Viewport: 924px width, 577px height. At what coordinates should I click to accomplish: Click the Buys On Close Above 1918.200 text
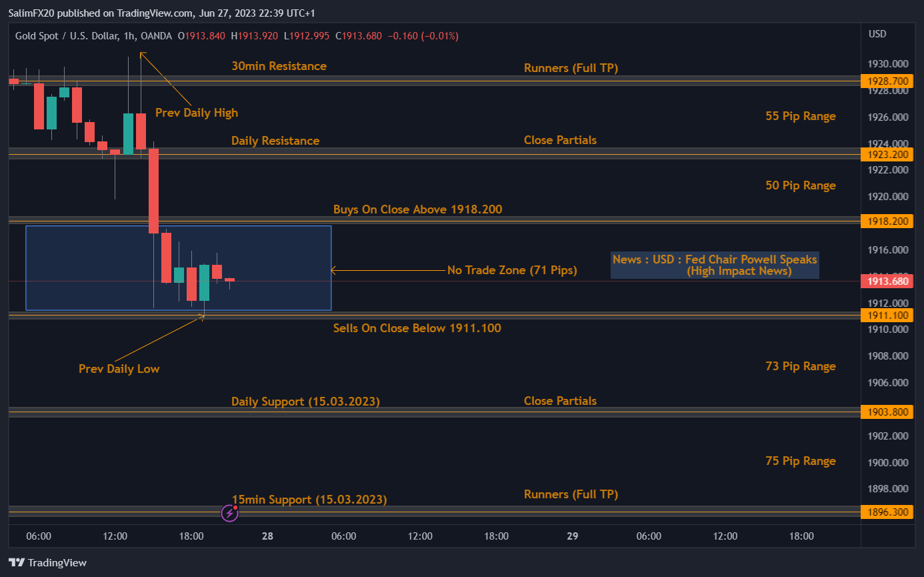click(x=417, y=209)
